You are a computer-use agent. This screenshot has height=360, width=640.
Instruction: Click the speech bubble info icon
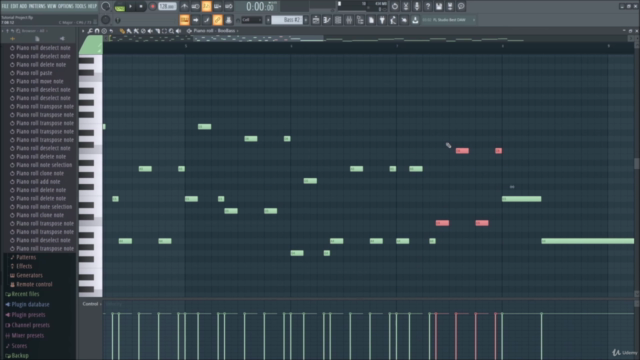tap(461, 7)
